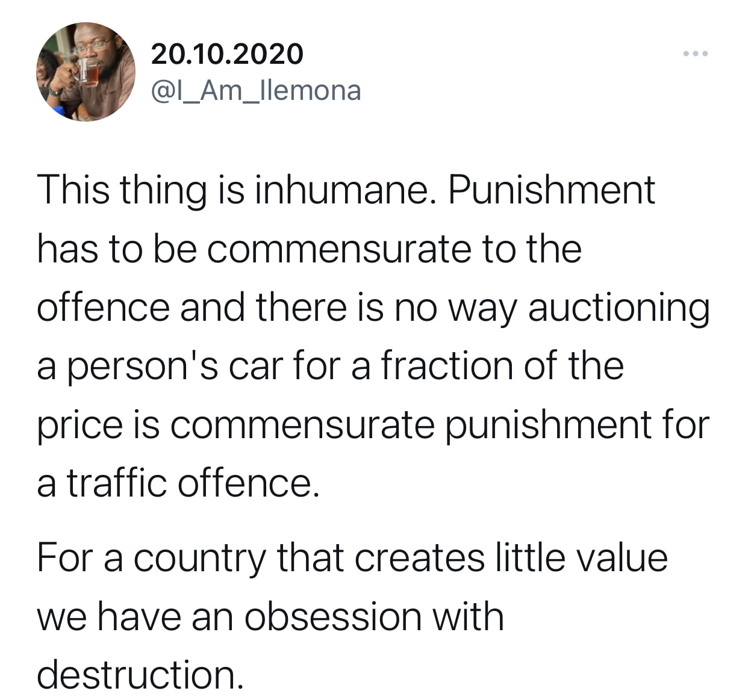Click the final word "destruction."

coord(141,675)
